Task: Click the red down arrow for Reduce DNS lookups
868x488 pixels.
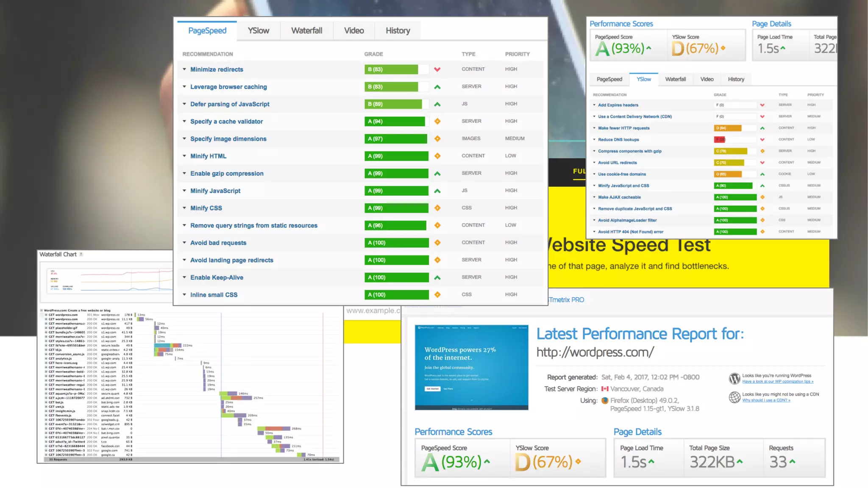Action: (762, 139)
